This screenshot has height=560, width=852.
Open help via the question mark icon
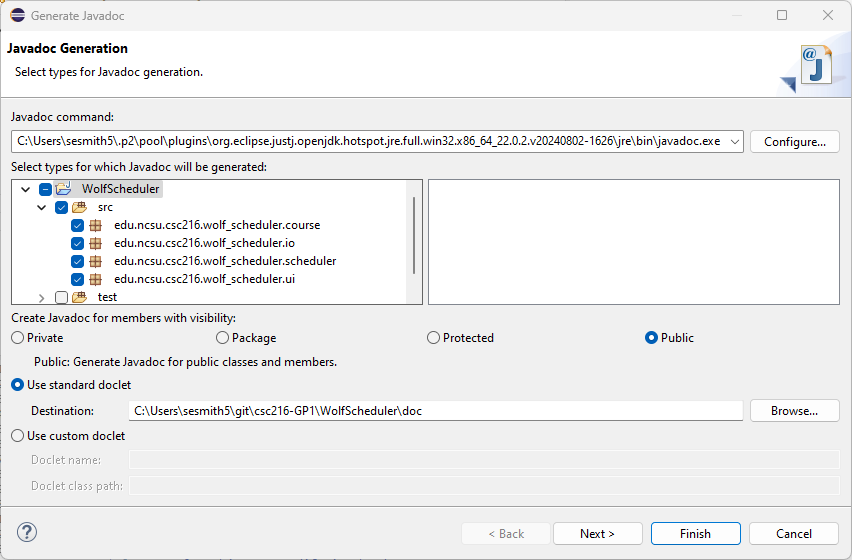point(27,532)
